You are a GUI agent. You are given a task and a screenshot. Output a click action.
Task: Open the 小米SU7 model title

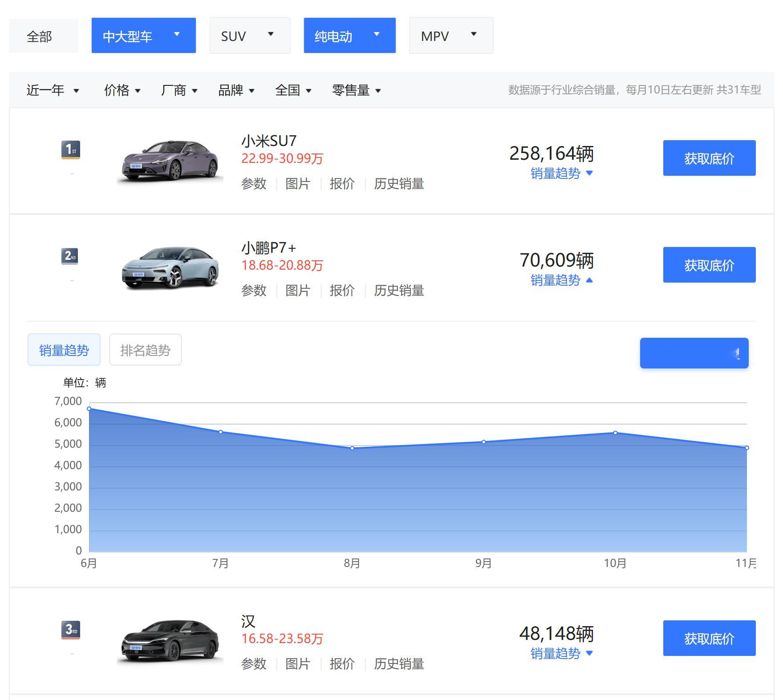(x=269, y=141)
